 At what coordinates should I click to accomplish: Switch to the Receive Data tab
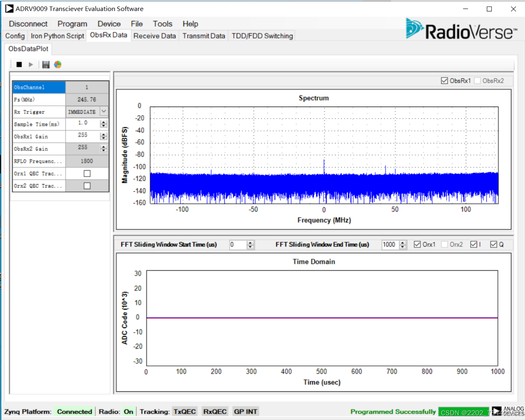coord(155,36)
